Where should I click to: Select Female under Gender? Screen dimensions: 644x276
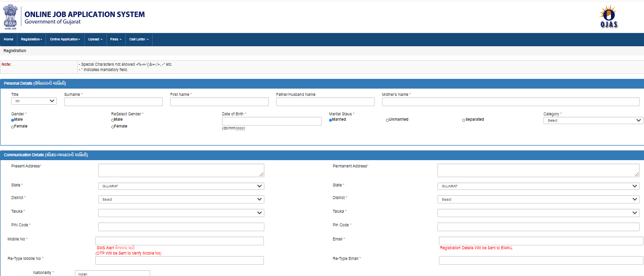(13, 127)
